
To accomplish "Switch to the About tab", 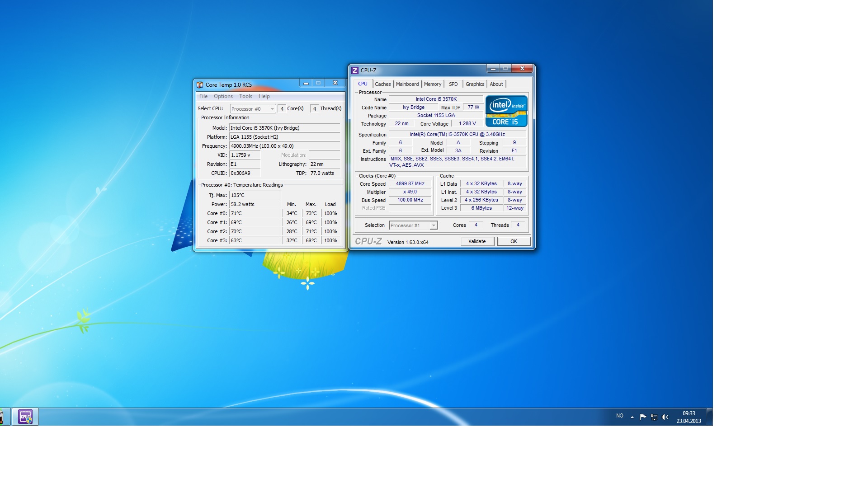I will [x=496, y=84].
